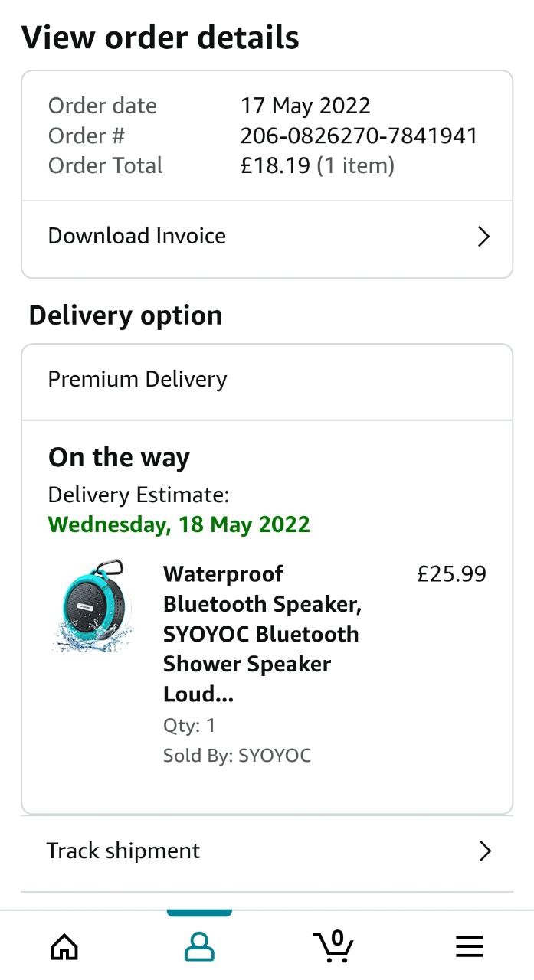
Task: Open the account profile icon
Action: point(199,947)
